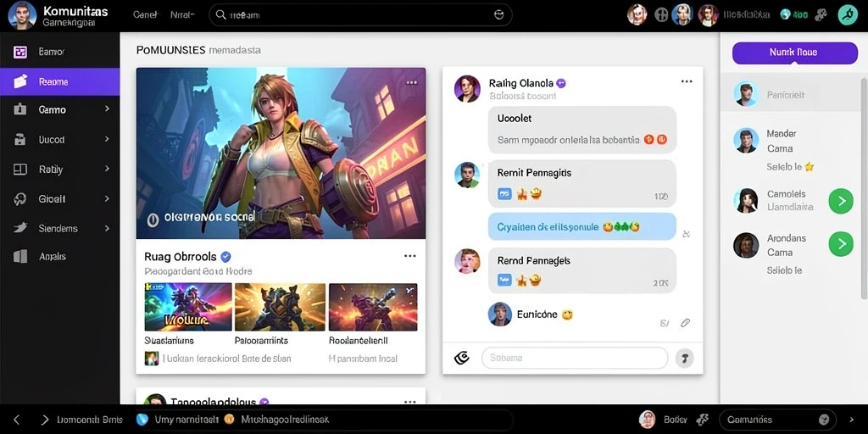Viewport: 868px width, 434px height.
Task: Open the Analis sidebar item
Action: (60, 256)
